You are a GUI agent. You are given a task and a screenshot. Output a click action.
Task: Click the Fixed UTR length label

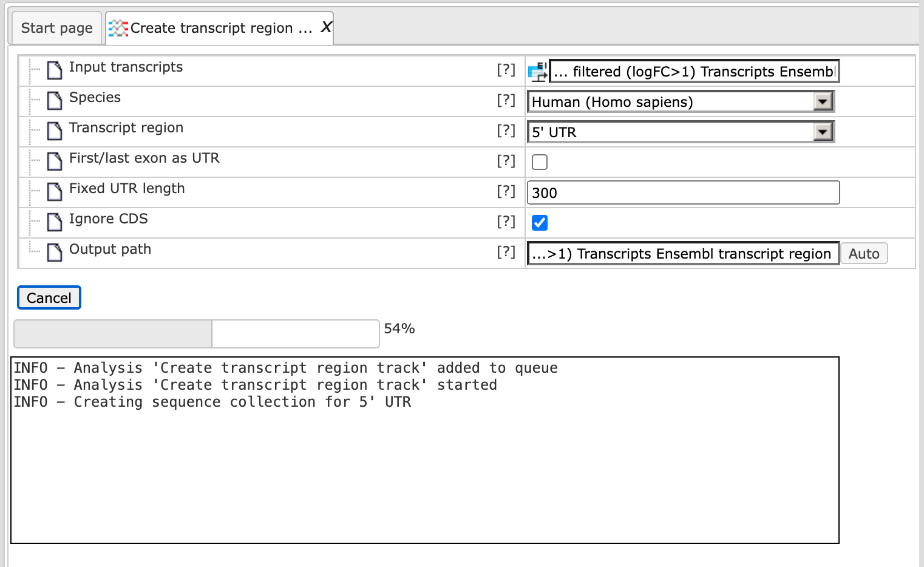pos(127,189)
